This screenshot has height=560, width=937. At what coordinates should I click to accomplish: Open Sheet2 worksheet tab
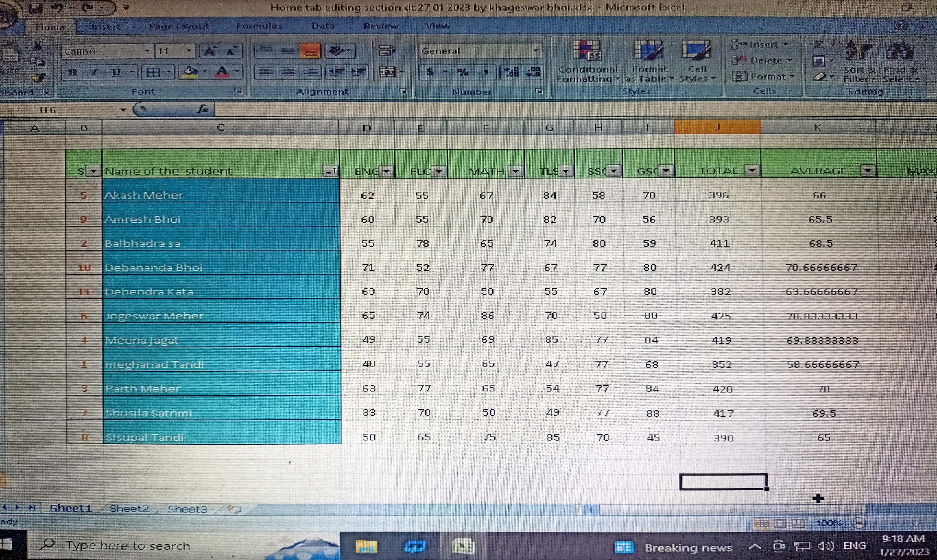(x=129, y=509)
